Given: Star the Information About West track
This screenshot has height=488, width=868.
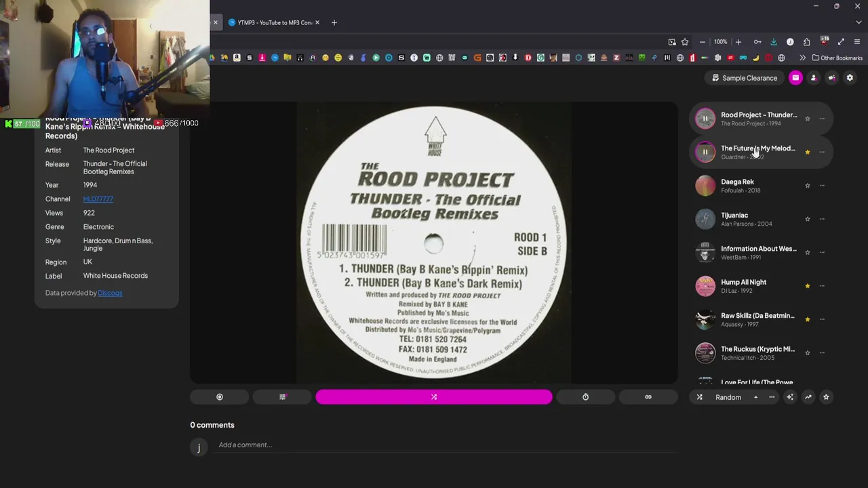Looking at the screenshot, I should click(807, 252).
